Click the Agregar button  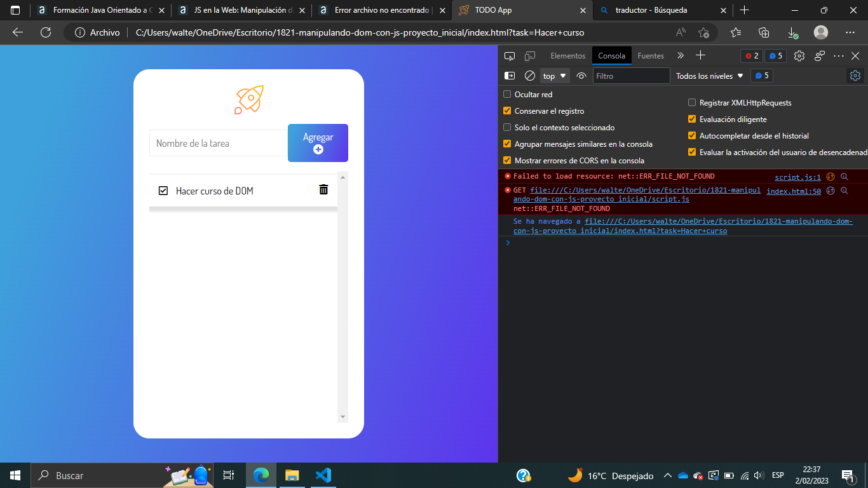[x=318, y=143]
